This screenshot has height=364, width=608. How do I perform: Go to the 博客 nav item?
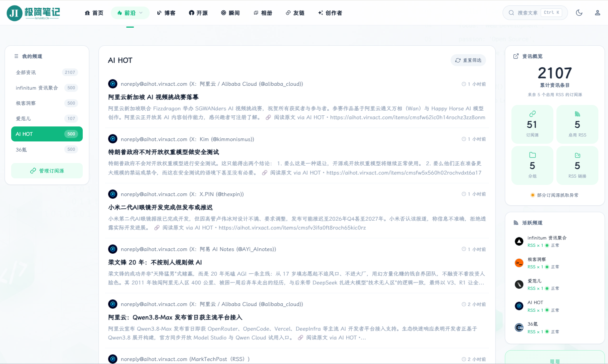(x=166, y=13)
